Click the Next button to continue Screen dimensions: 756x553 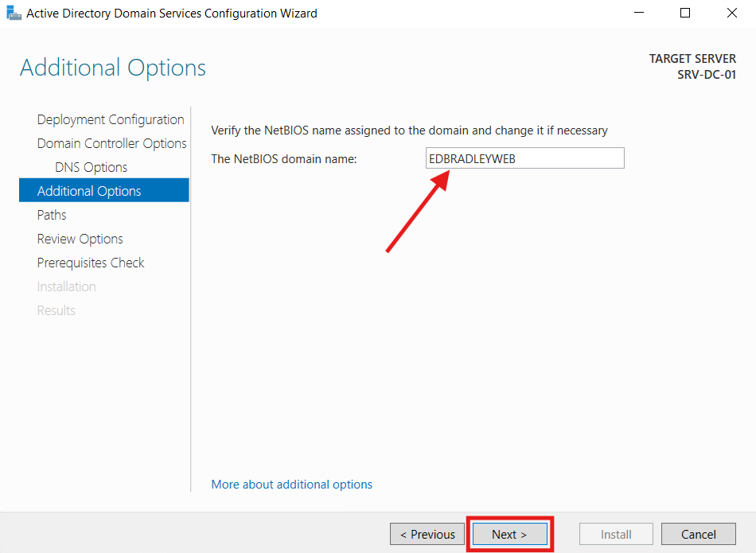pyautogui.click(x=509, y=534)
